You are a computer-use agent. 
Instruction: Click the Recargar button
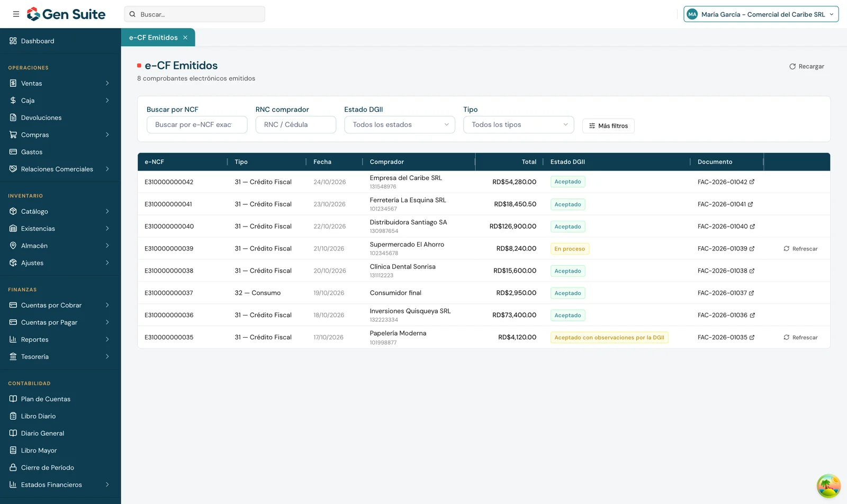pos(807,66)
